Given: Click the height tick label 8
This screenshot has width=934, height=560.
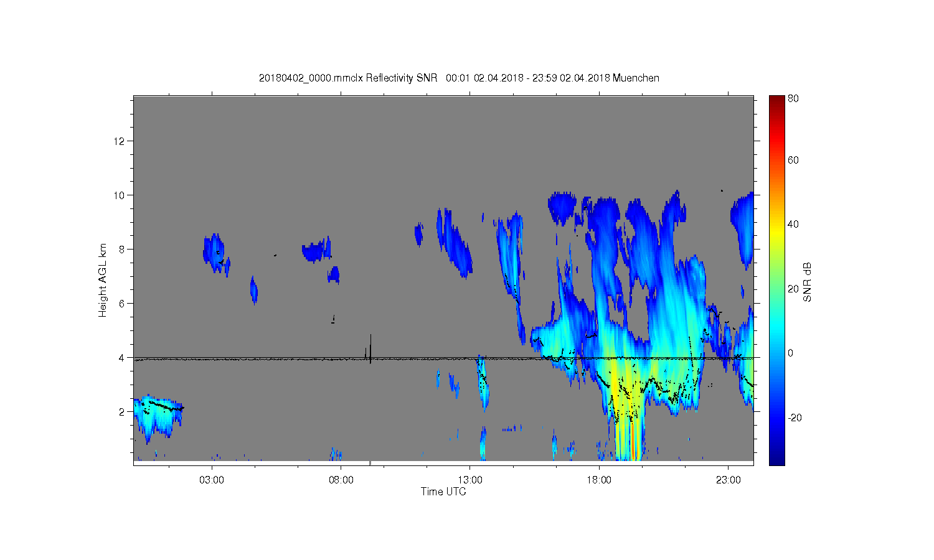Looking at the screenshot, I should (x=122, y=249).
